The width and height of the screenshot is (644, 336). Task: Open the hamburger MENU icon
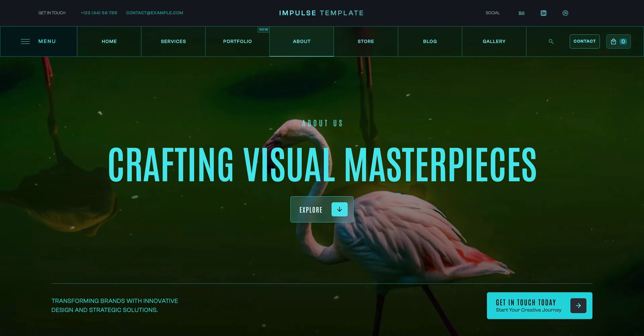tap(25, 41)
